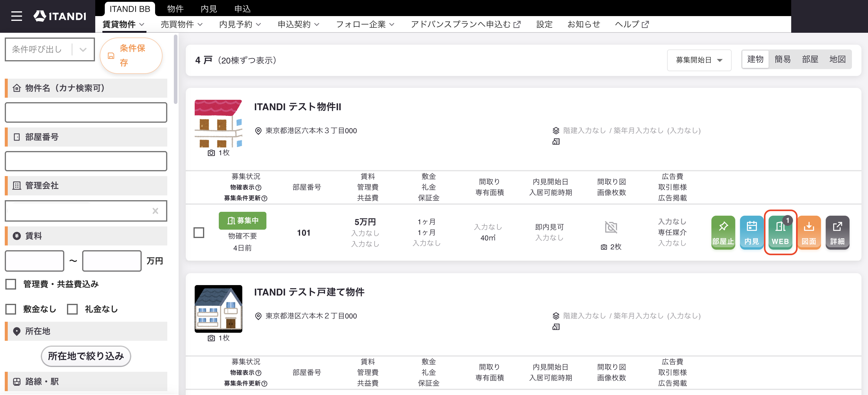This screenshot has height=395, width=868.
Task: Click the 物確表示 help icon in first property header
Action: [258, 188]
